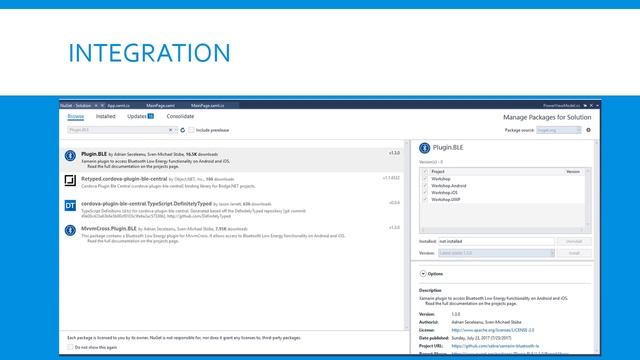
Task: Click the Install button
Action: click(x=574, y=253)
